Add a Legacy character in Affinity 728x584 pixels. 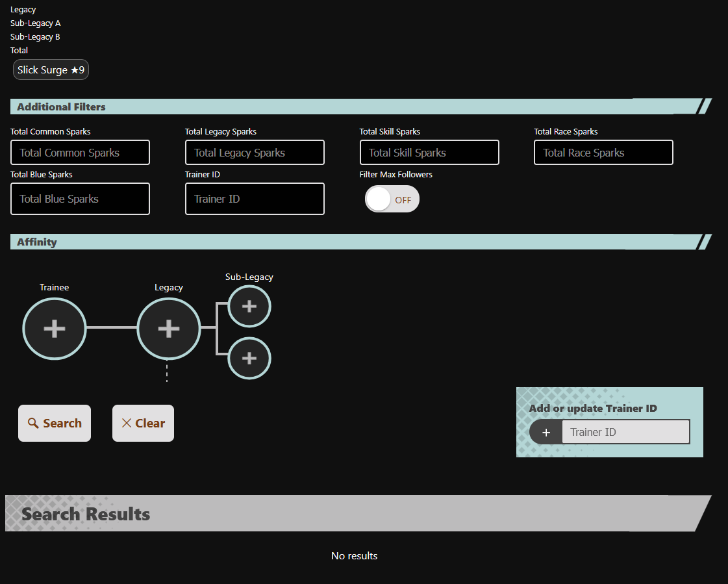tap(169, 329)
